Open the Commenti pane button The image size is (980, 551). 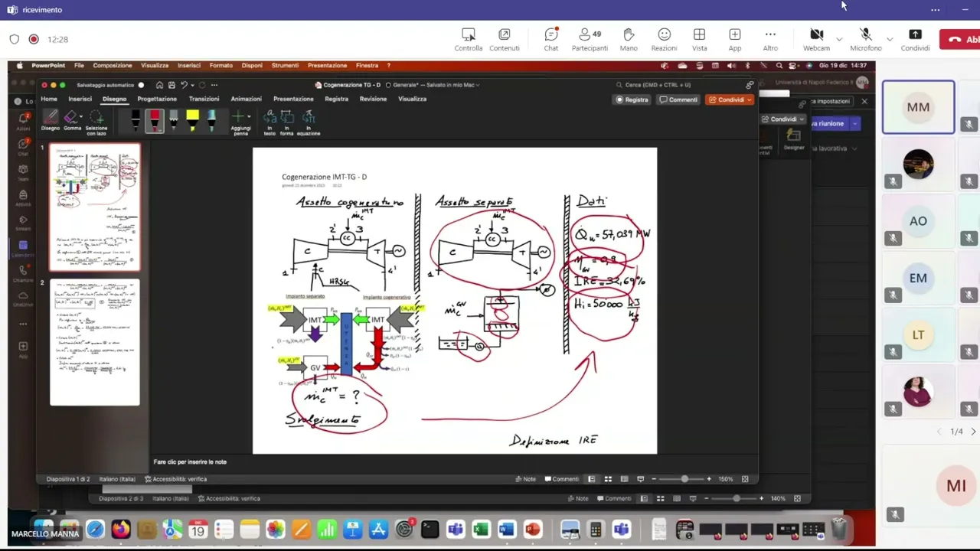[x=678, y=99]
